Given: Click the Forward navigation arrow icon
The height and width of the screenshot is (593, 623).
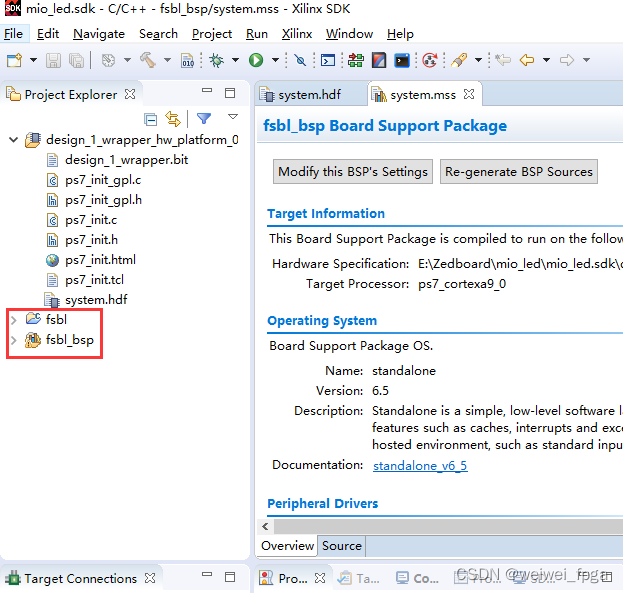Looking at the screenshot, I should [x=567, y=60].
